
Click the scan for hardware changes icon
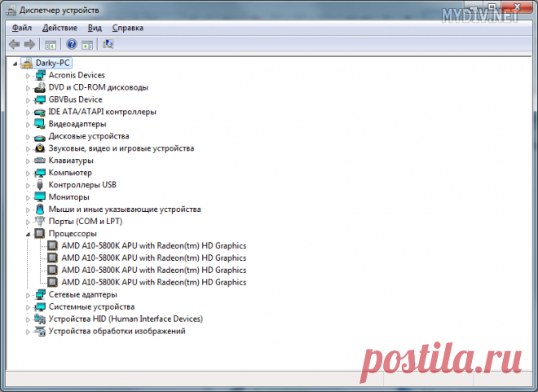[x=108, y=44]
